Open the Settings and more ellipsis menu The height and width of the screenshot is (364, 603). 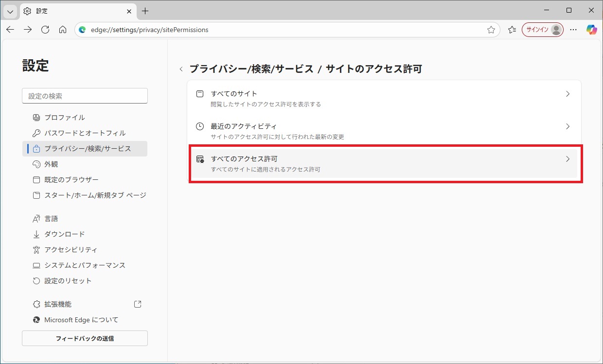573,30
